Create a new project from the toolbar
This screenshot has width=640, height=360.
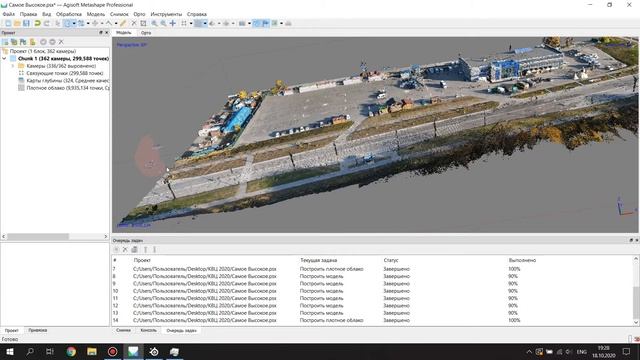8,24
